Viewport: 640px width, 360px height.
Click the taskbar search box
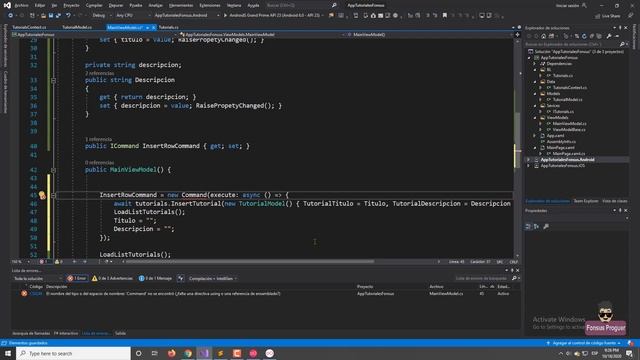point(73,353)
